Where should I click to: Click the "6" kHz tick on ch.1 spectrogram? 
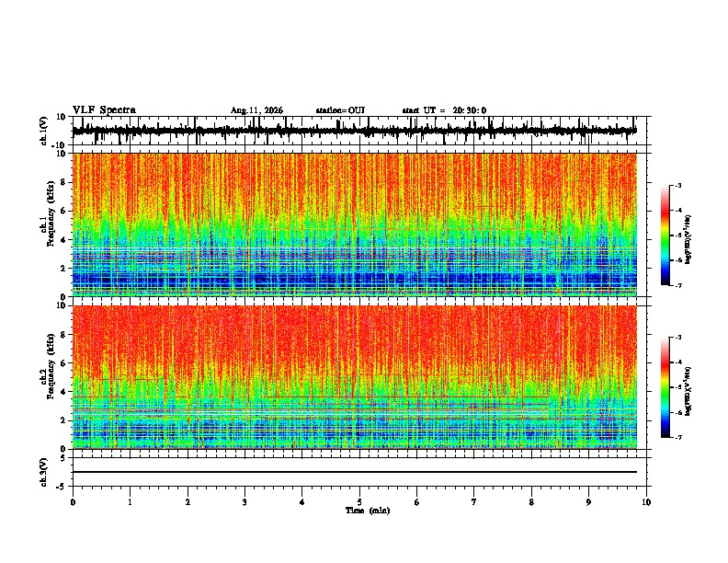[63, 211]
